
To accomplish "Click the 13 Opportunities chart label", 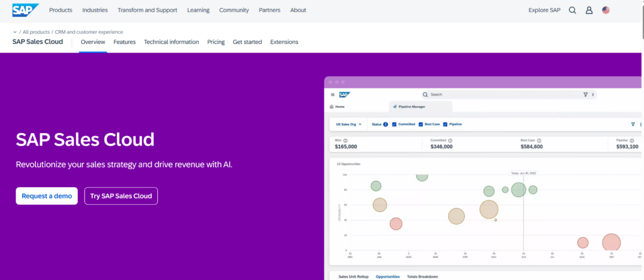I will pyautogui.click(x=348, y=164).
